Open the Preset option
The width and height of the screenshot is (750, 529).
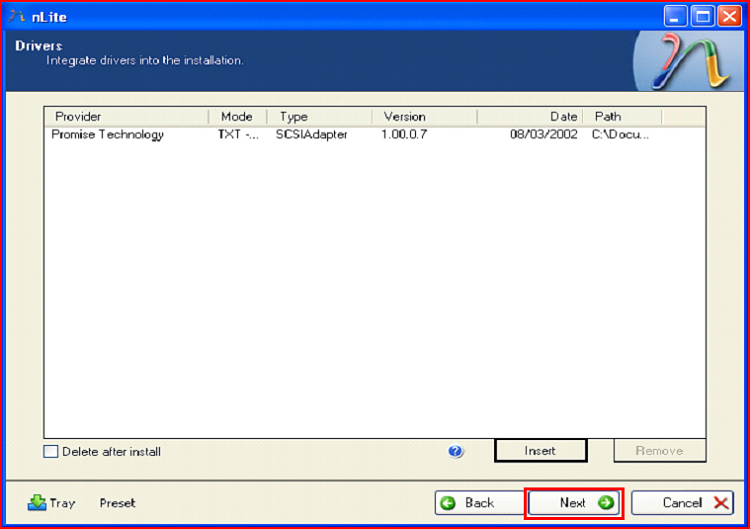click(118, 503)
